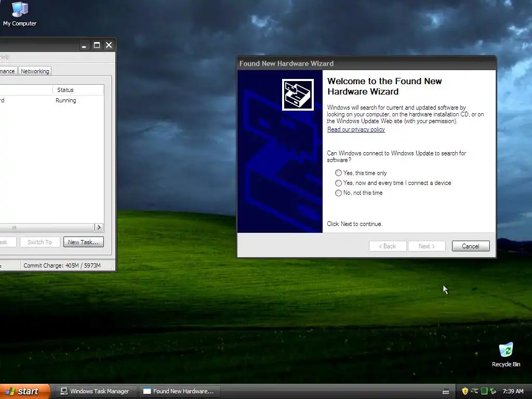Click the horizontal scrollbar right arrow

99,228
